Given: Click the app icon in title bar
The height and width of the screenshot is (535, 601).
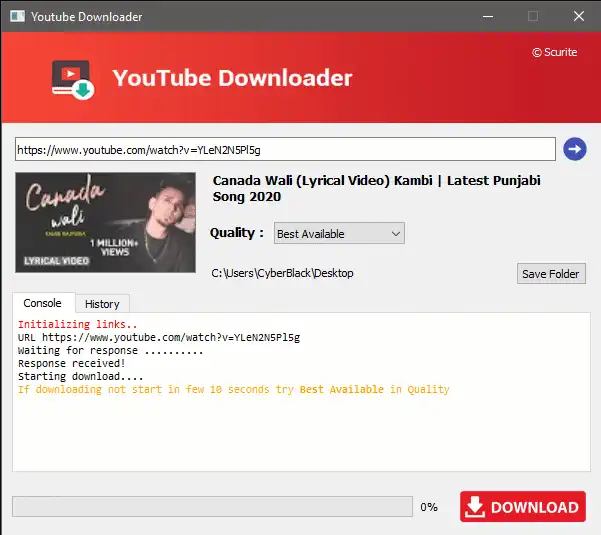Looking at the screenshot, I should tap(17, 16).
